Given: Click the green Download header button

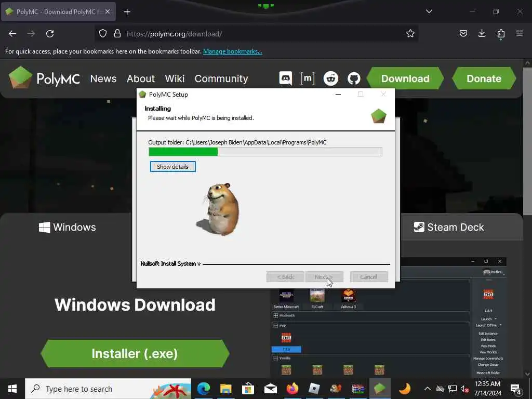Looking at the screenshot, I should [x=405, y=78].
